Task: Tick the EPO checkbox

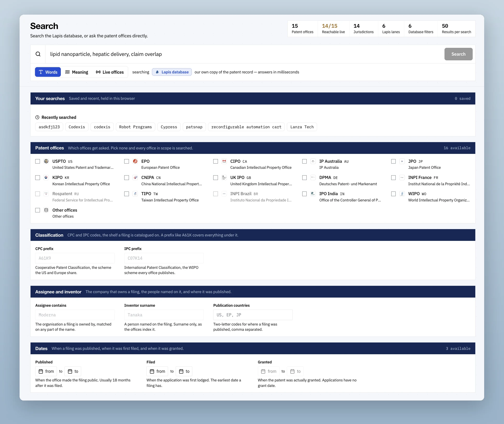Action: 127,161
